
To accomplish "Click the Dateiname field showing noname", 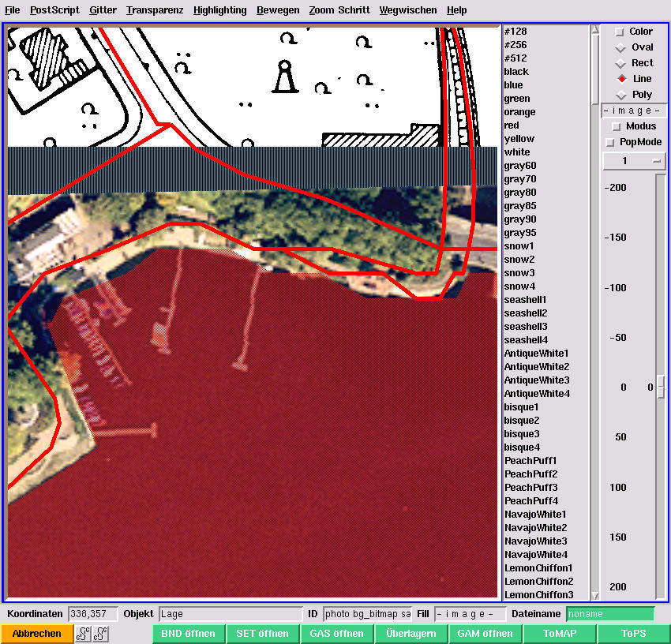I will 610,614.
